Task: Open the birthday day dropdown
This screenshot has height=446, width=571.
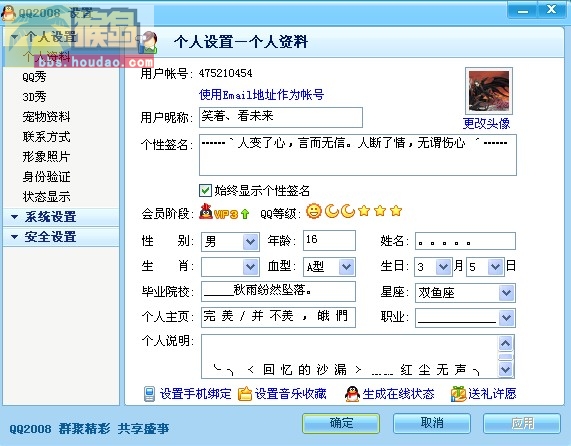Action: (495, 267)
